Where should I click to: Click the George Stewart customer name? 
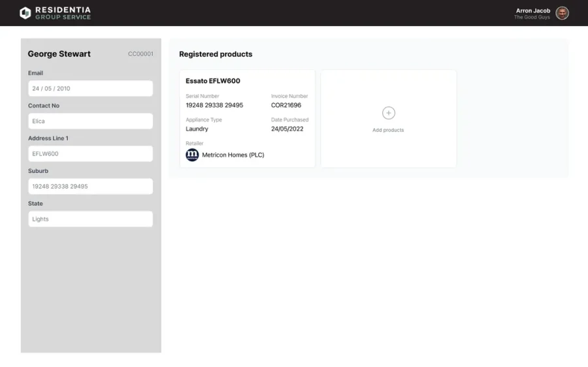click(x=59, y=54)
